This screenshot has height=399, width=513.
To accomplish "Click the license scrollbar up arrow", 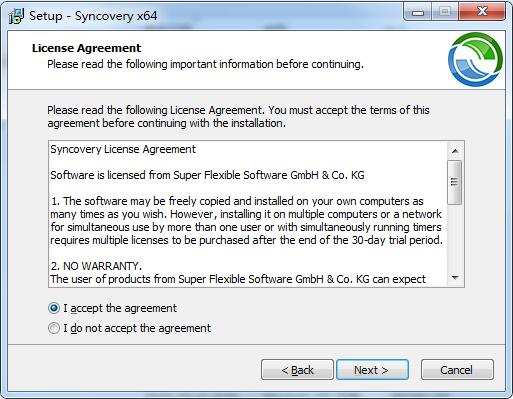I will coord(455,151).
